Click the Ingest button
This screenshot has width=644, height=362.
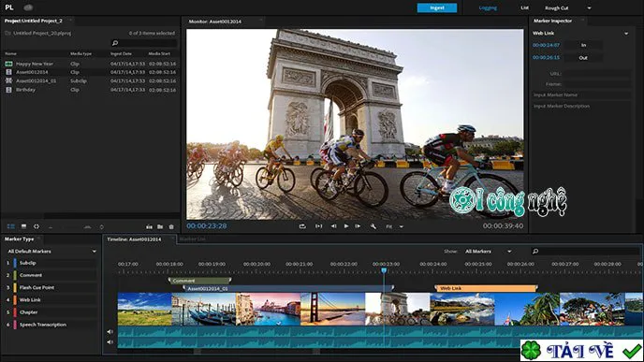coord(436,7)
